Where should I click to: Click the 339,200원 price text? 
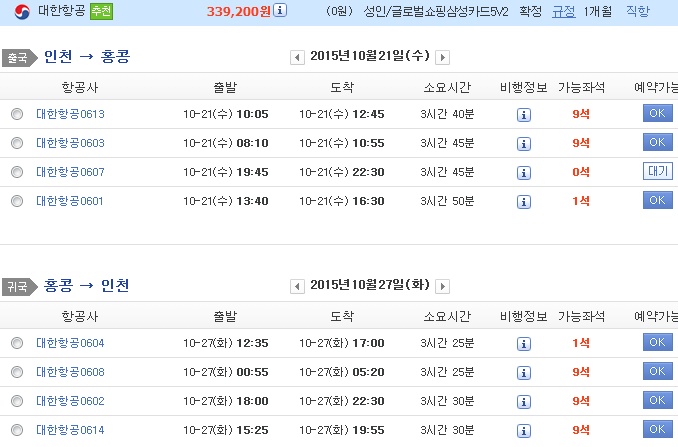239,11
